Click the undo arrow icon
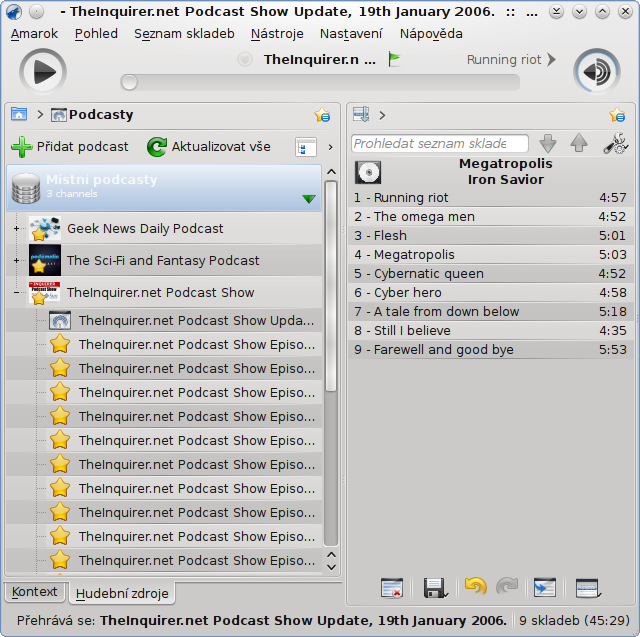Image resolution: width=640 pixels, height=637 pixels. [476, 587]
